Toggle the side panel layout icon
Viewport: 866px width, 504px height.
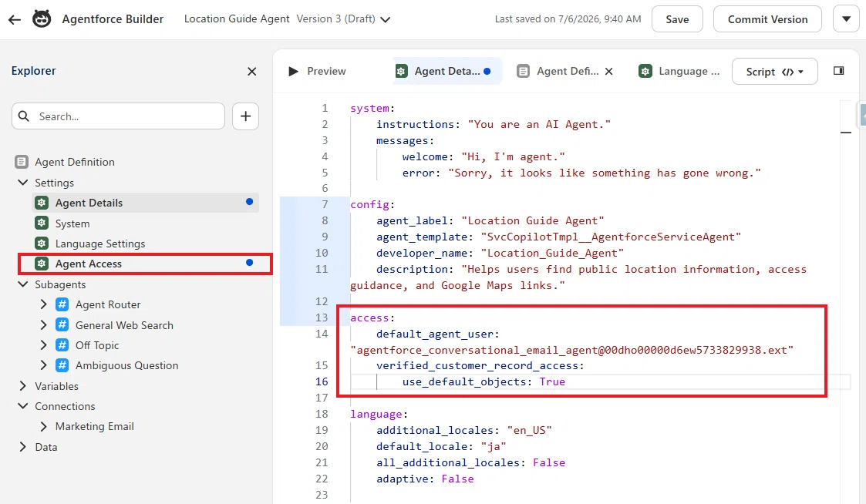click(838, 71)
